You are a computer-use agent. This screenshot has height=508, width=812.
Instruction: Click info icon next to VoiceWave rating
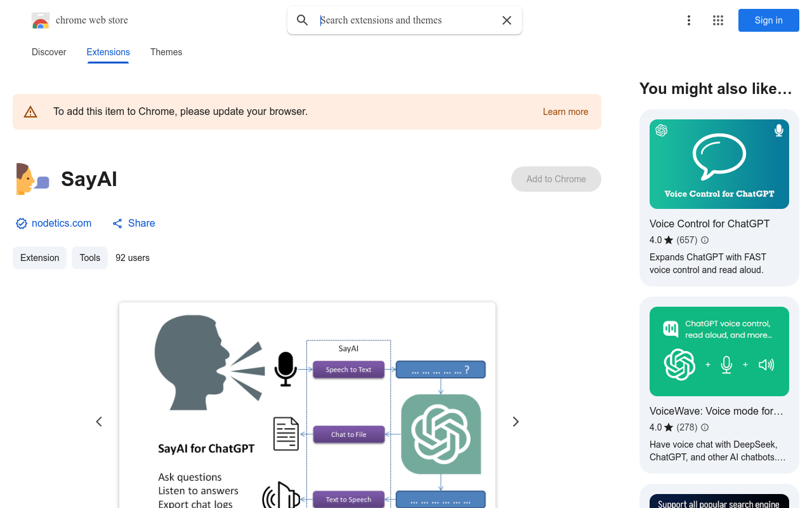[x=705, y=427]
